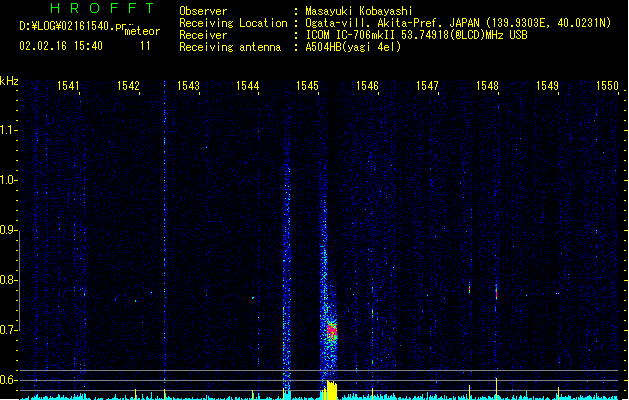Click frequency axis label 1.0
The image size is (629, 400).
(x=8, y=180)
